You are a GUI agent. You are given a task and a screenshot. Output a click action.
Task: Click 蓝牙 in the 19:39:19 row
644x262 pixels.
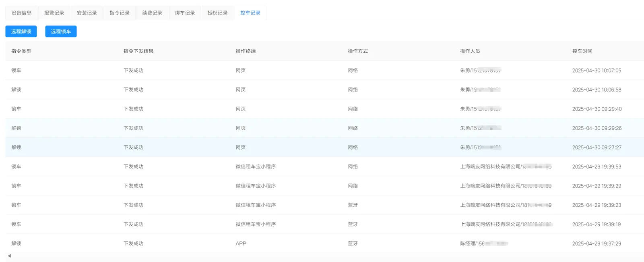click(353, 225)
